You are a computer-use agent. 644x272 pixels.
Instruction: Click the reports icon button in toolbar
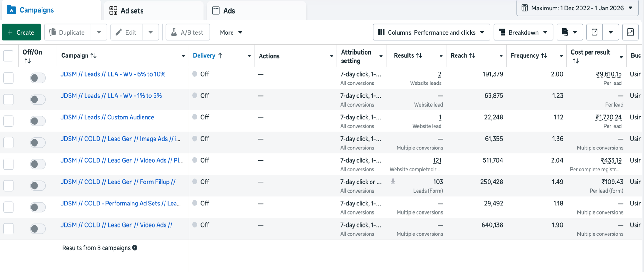pos(565,32)
